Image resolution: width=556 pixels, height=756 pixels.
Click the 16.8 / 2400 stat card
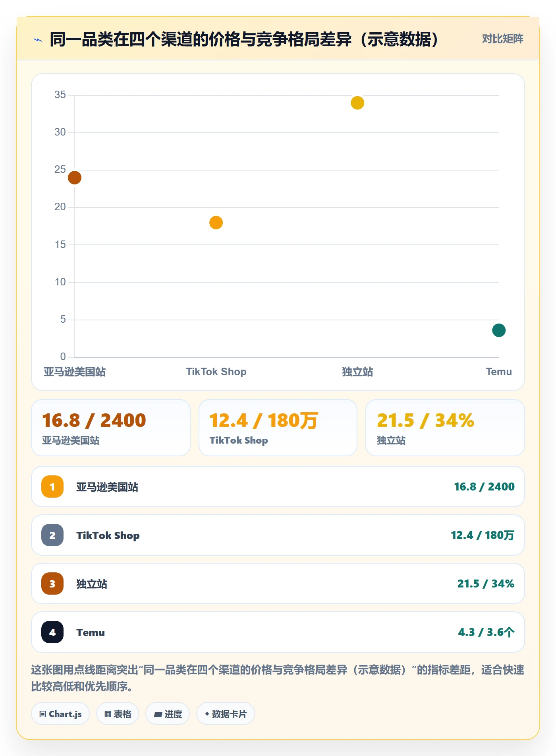coord(111,428)
